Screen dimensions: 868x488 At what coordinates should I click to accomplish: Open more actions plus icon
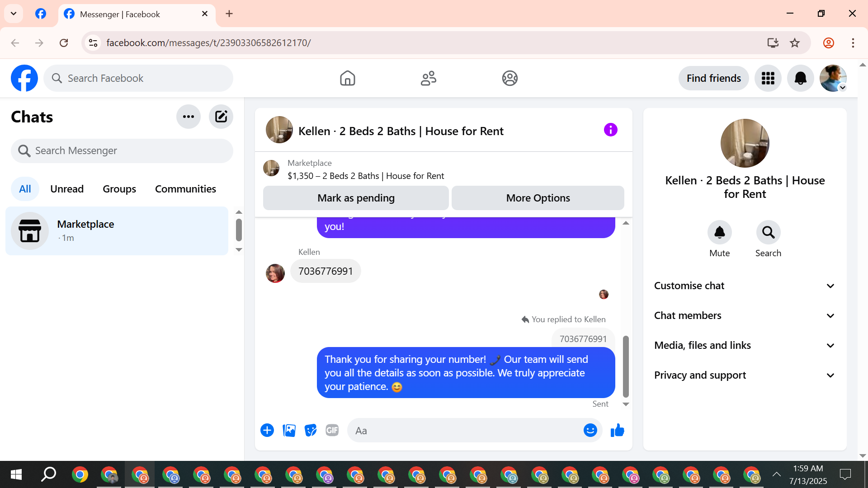[x=267, y=430]
